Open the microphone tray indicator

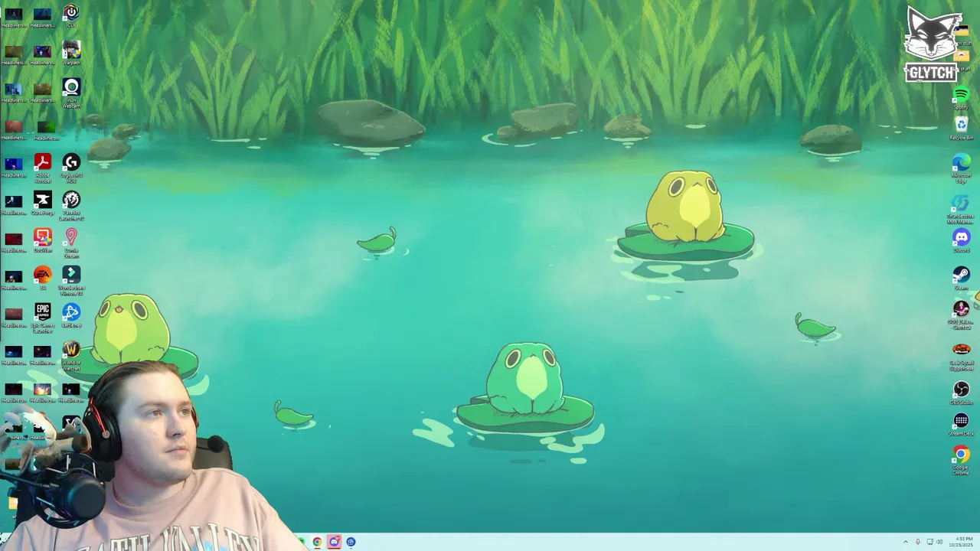(918, 542)
